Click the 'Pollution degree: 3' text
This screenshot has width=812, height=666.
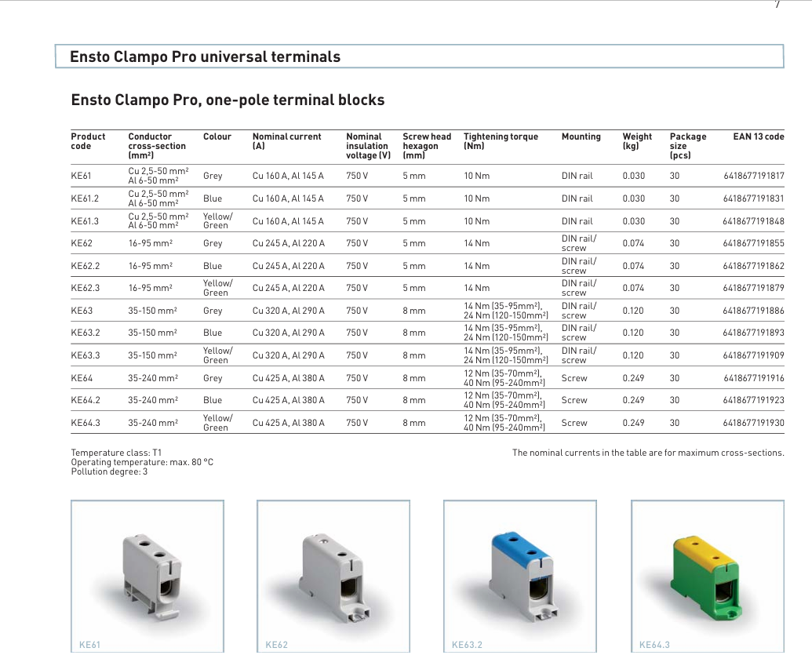click(109, 471)
